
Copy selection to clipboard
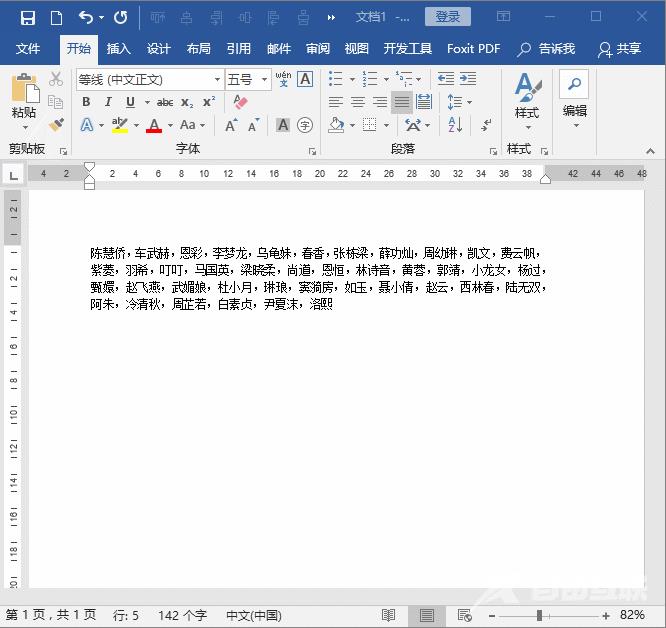[56, 102]
